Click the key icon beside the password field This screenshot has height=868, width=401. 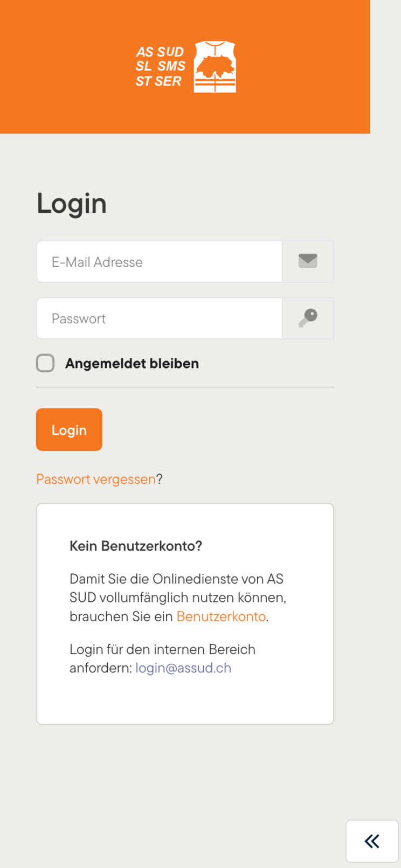(x=308, y=318)
